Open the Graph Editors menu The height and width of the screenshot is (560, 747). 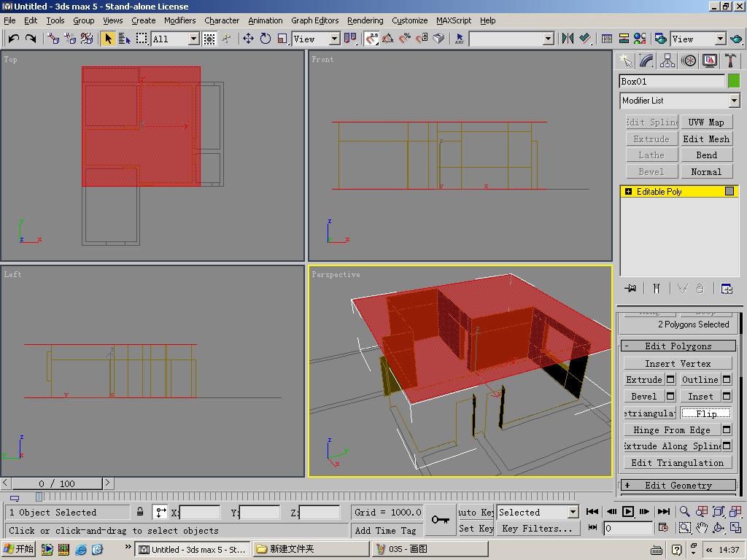pos(315,20)
